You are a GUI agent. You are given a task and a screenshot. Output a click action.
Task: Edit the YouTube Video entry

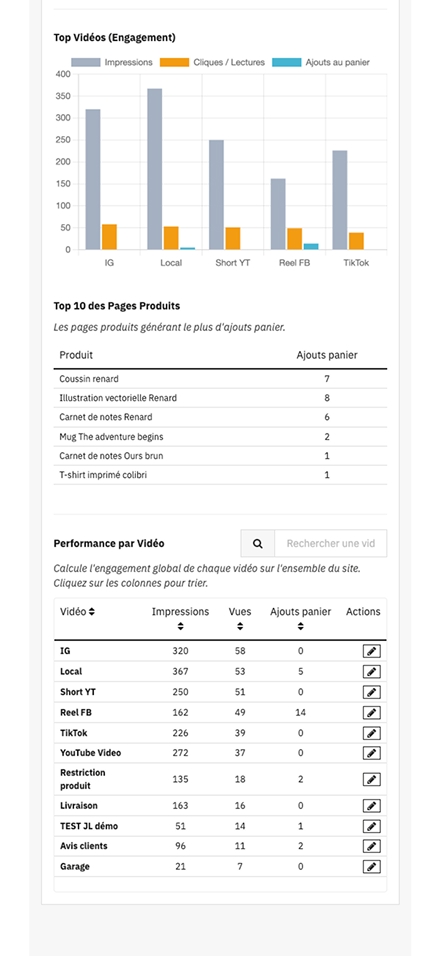point(371,753)
